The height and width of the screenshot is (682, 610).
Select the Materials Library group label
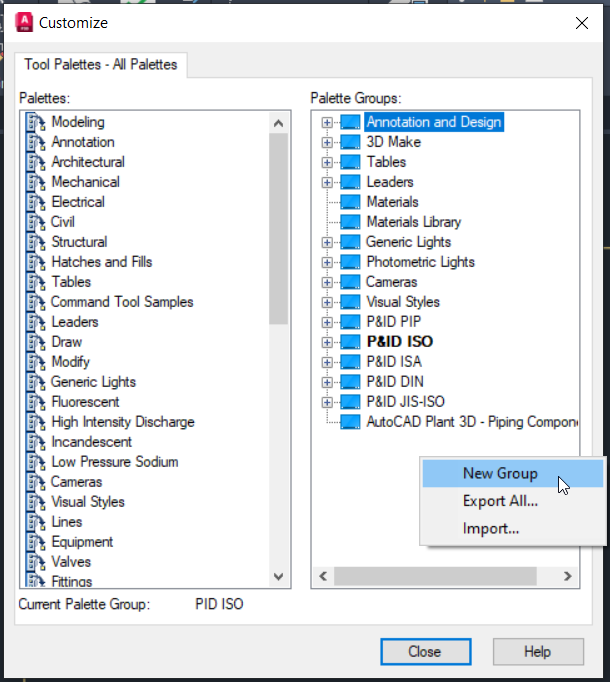pyautogui.click(x=413, y=222)
